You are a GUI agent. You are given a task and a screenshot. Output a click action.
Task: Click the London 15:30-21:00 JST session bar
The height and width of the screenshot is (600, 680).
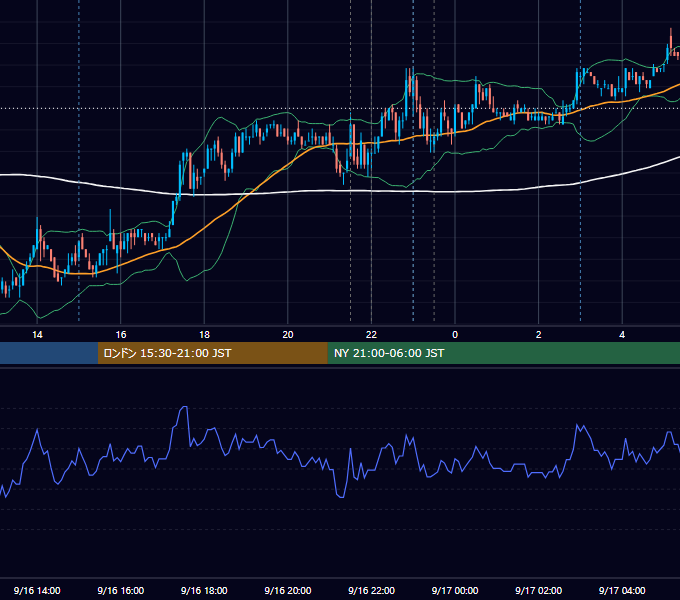pos(212,353)
